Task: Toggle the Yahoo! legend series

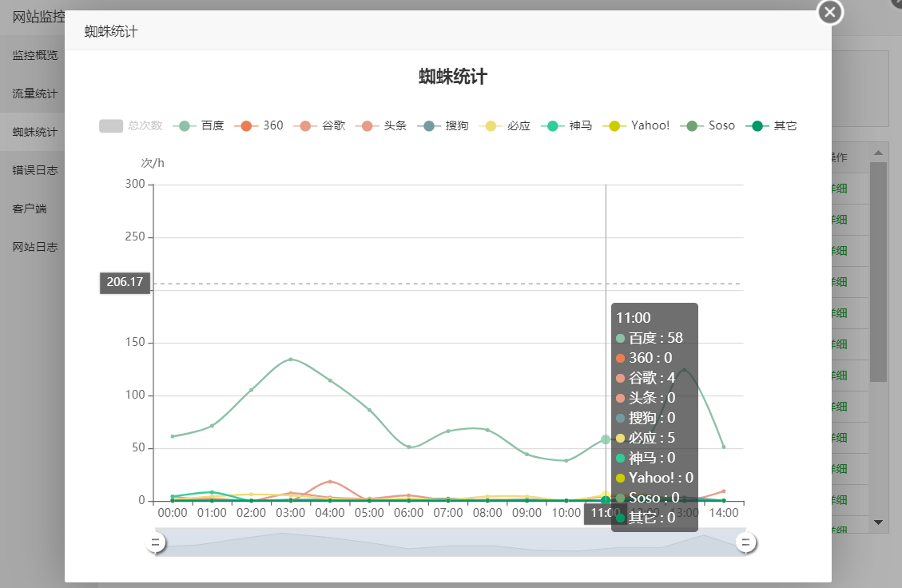Action: click(636, 125)
